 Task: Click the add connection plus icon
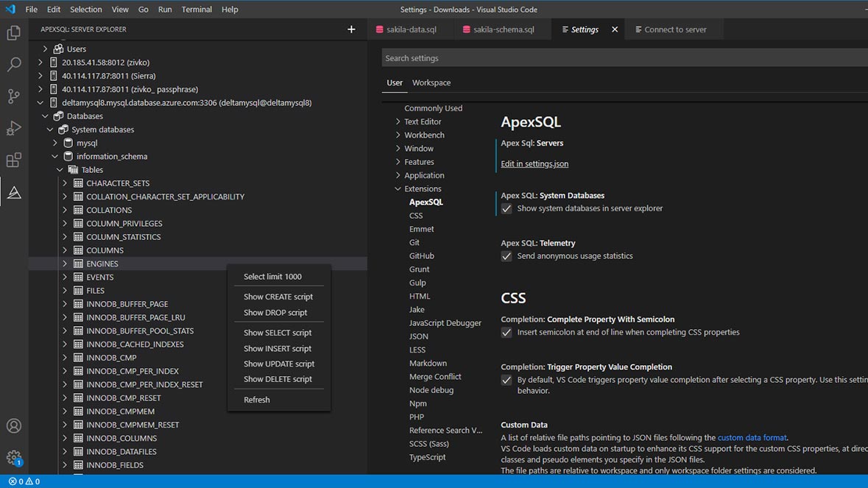click(351, 29)
